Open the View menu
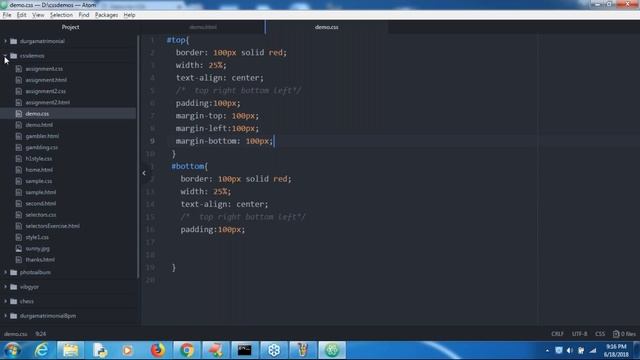 pos(38,15)
